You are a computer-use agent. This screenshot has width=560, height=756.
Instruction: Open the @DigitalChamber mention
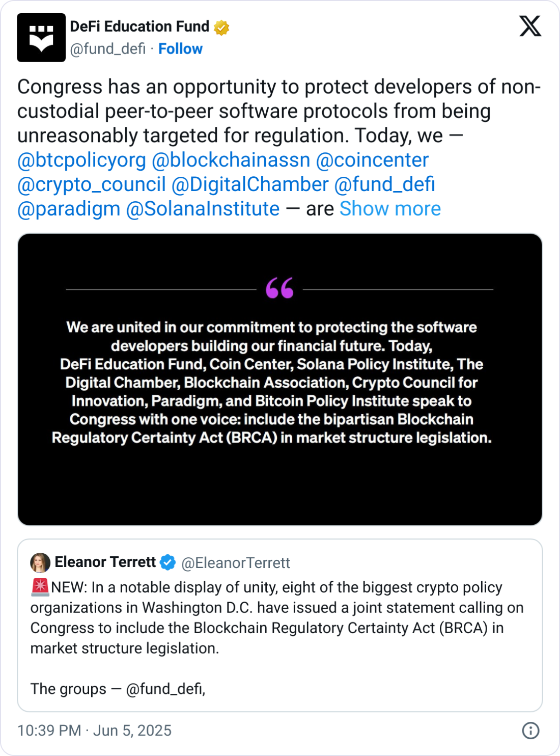click(249, 184)
